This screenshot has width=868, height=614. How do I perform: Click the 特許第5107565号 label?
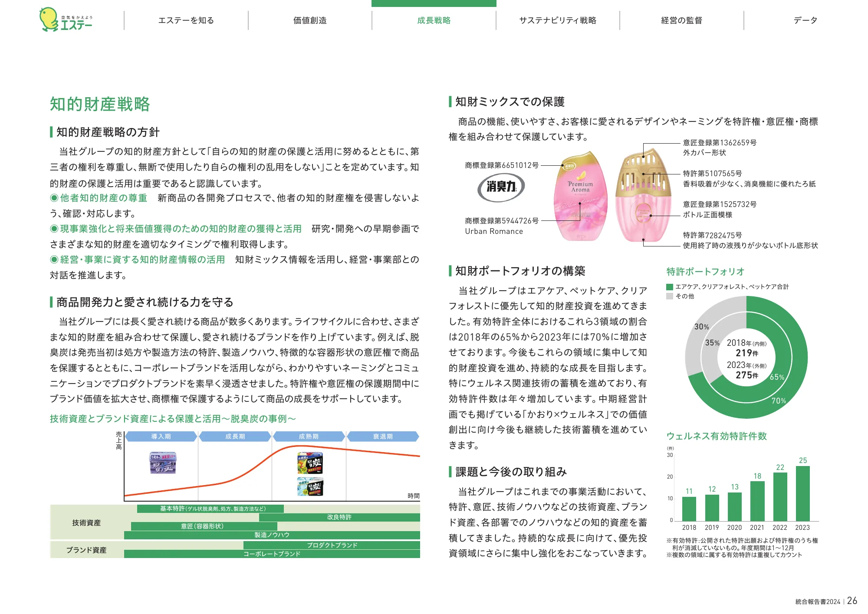click(x=712, y=173)
